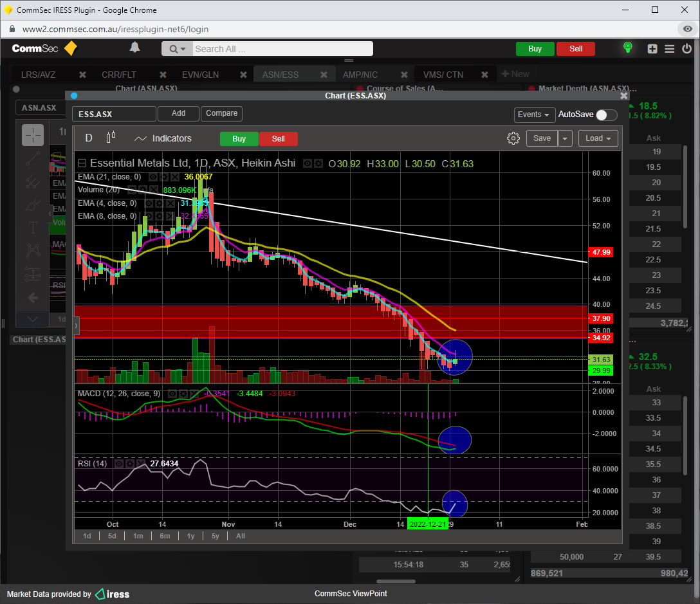Open the arrow dropdown beside Save
The image size is (700, 604).
pyautogui.click(x=565, y=138)
